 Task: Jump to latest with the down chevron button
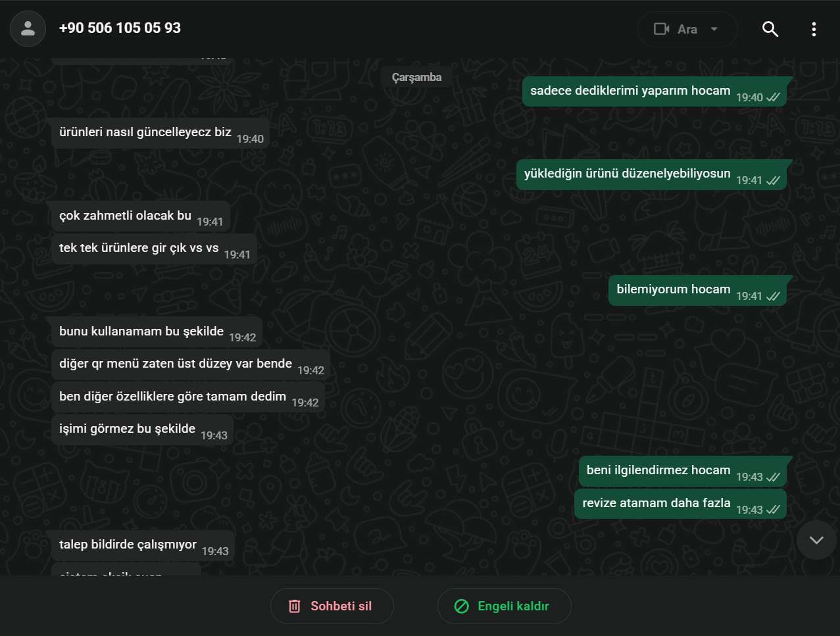(x=816, y=540)
